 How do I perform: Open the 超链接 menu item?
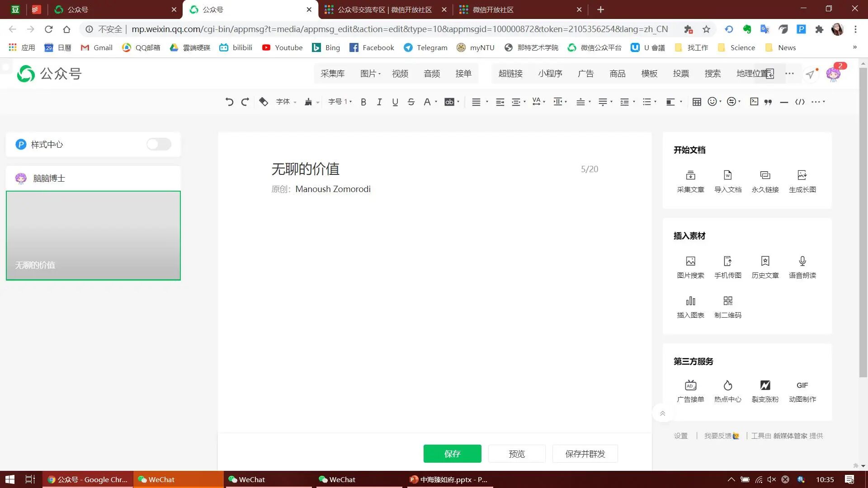510,74
